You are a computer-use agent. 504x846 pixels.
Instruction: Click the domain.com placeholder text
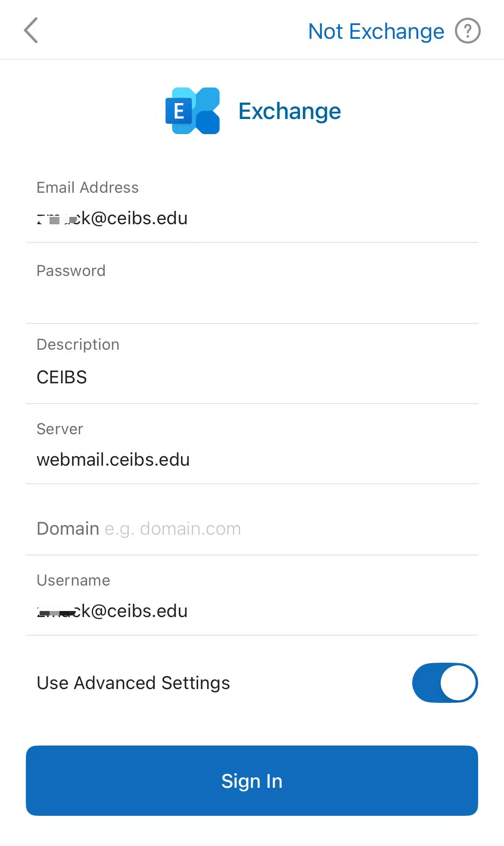190,529
